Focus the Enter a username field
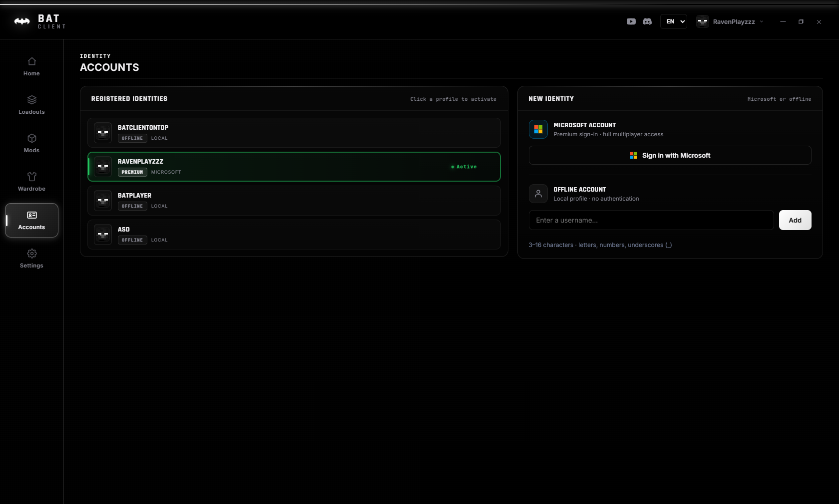Viewport: 839px width, 504px height. coord(651,220)
